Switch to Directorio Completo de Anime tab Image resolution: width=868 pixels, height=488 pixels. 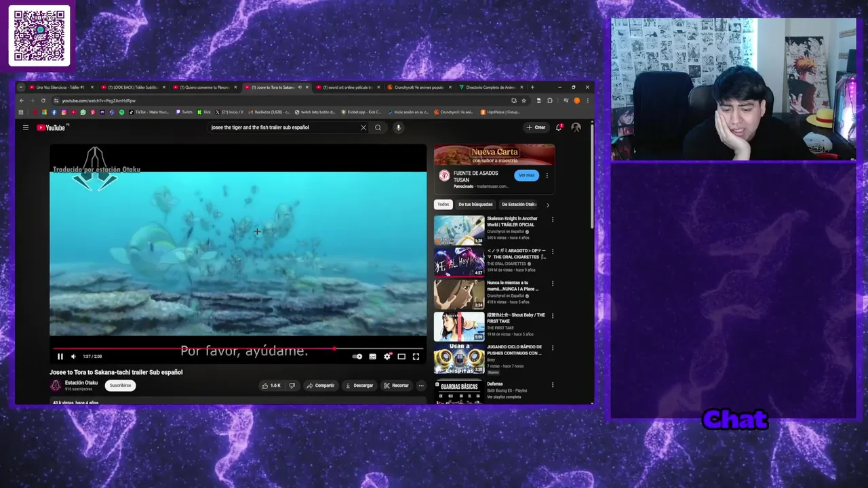(x=490, y=87)
